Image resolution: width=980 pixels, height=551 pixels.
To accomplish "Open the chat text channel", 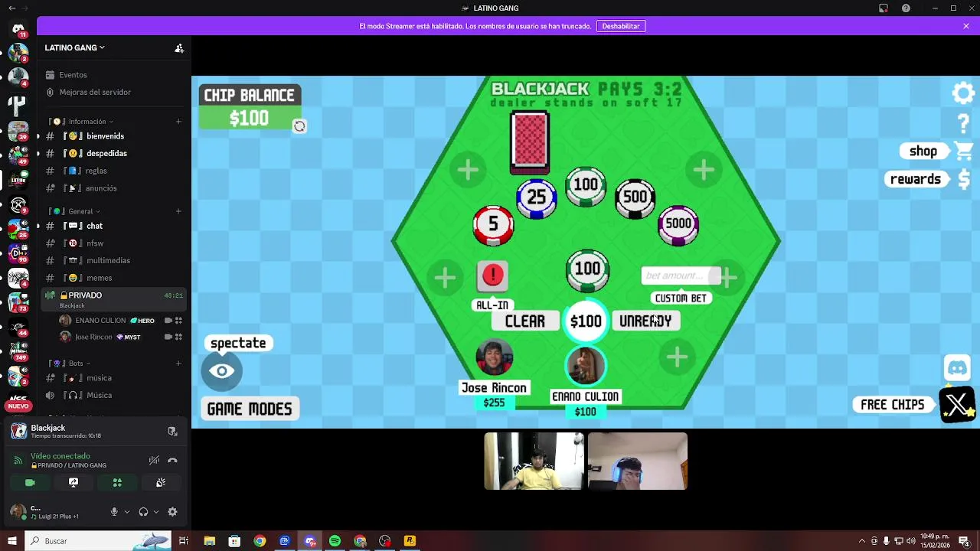I will tap(115, 226).
